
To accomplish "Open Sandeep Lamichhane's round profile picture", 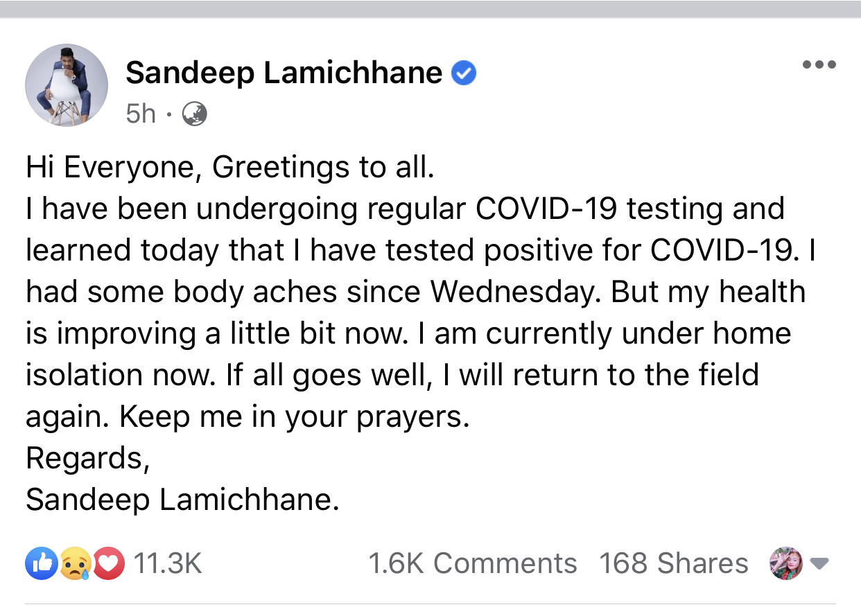I will coord(67,85).
